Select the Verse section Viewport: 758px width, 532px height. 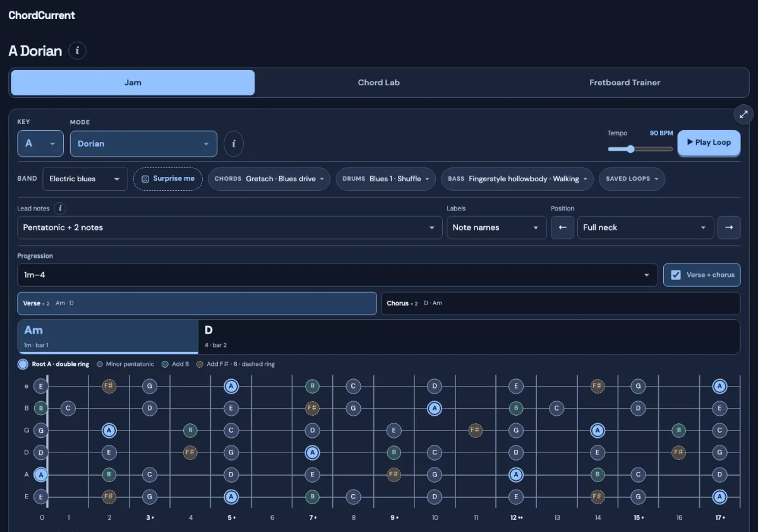197,303
